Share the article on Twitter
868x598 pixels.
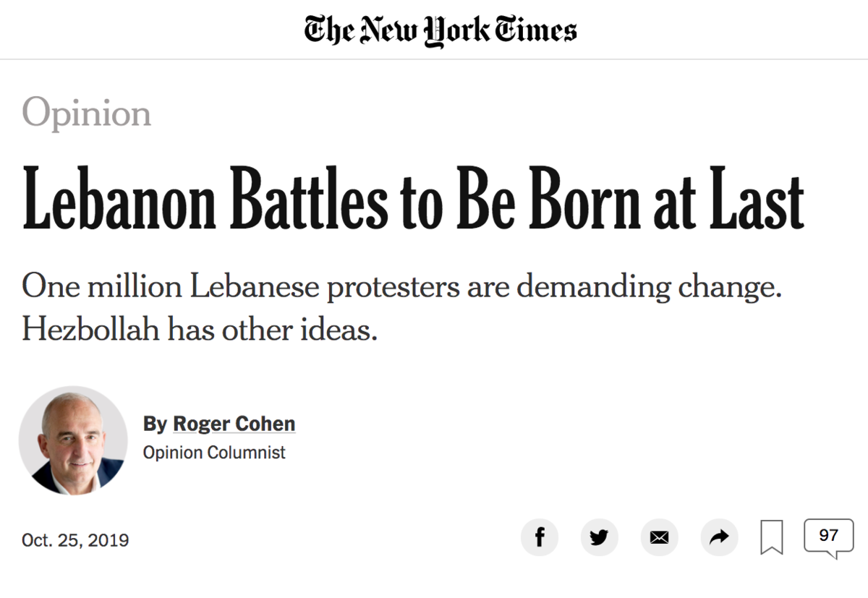click(x=600, y=537)
